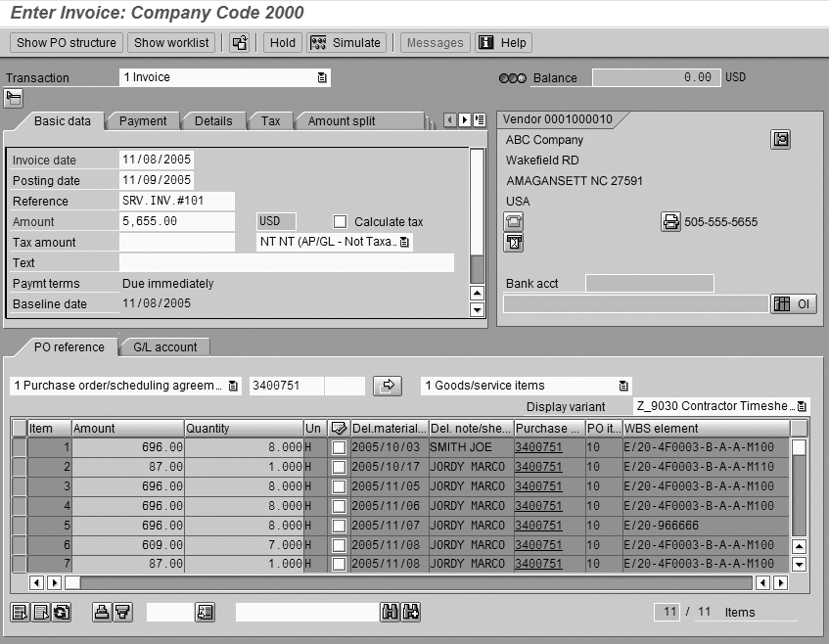829x644 pixels.
Task: Enable the Calculate tax checkbox
Action: (x=341, y=222)
